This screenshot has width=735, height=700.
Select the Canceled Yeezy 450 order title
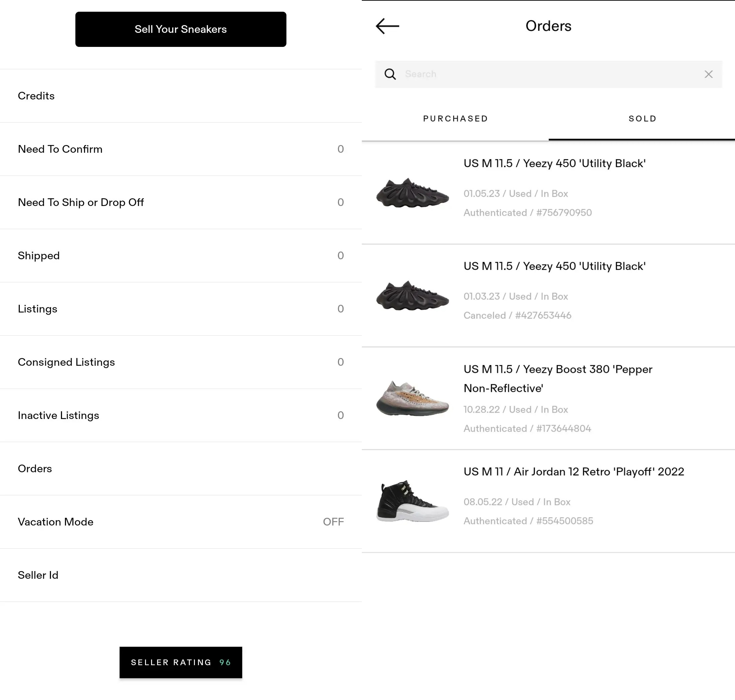click(x=554, y=266)
